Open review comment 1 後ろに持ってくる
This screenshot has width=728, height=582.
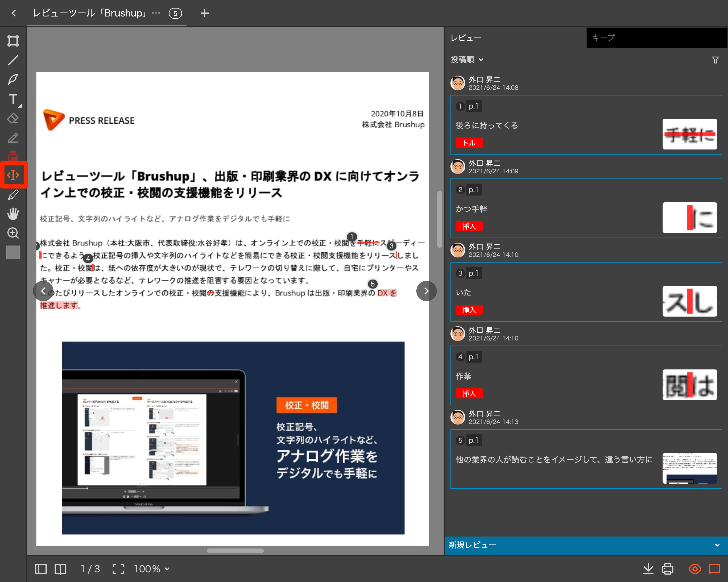pyautogui.click(x=586, y=125)
